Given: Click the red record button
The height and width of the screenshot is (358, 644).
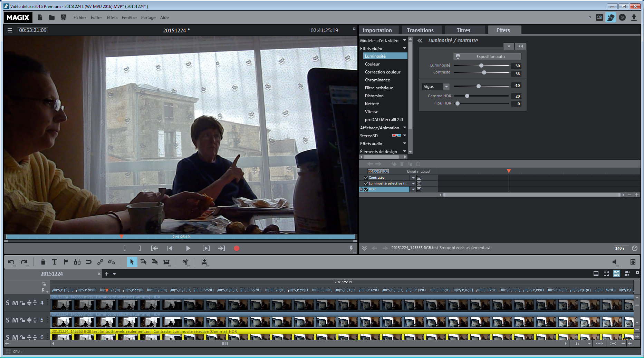Looking at the screenshot, I should tap(237, 248).
